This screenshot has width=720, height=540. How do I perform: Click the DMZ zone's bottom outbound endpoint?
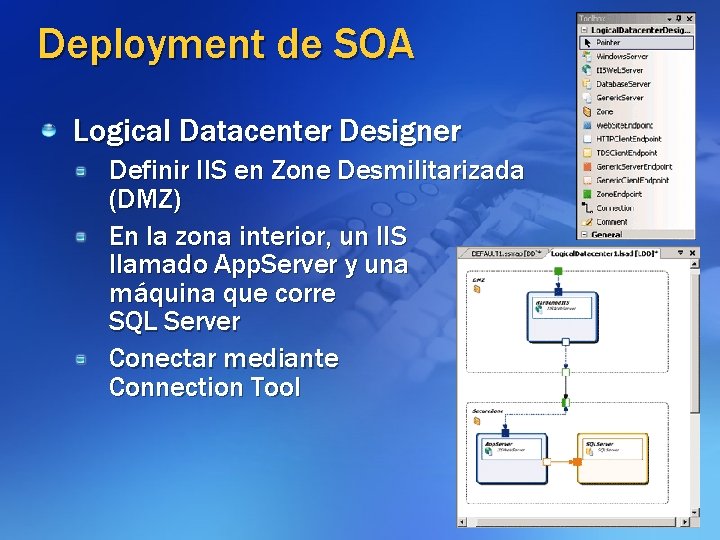tap(566, 372)
